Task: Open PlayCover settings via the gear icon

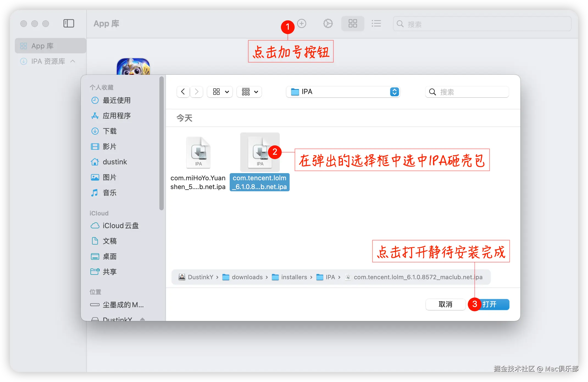Action: tap(328, 24)
